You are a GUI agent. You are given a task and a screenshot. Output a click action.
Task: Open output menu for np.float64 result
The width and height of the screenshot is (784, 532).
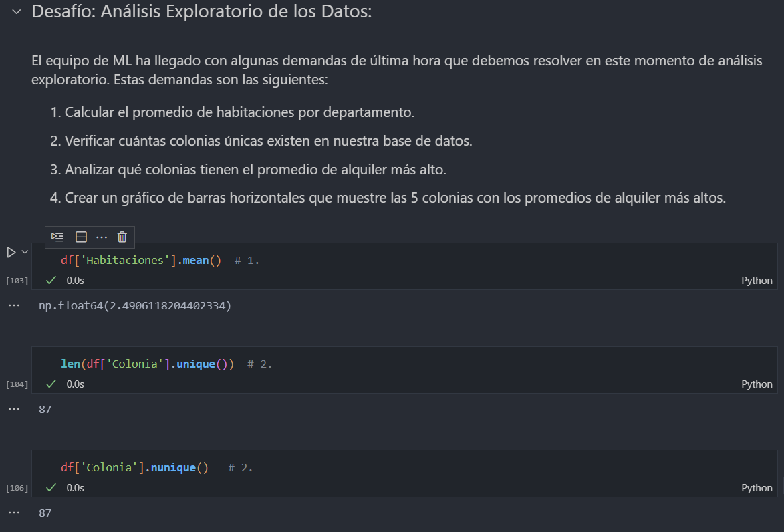coord(14,305)
